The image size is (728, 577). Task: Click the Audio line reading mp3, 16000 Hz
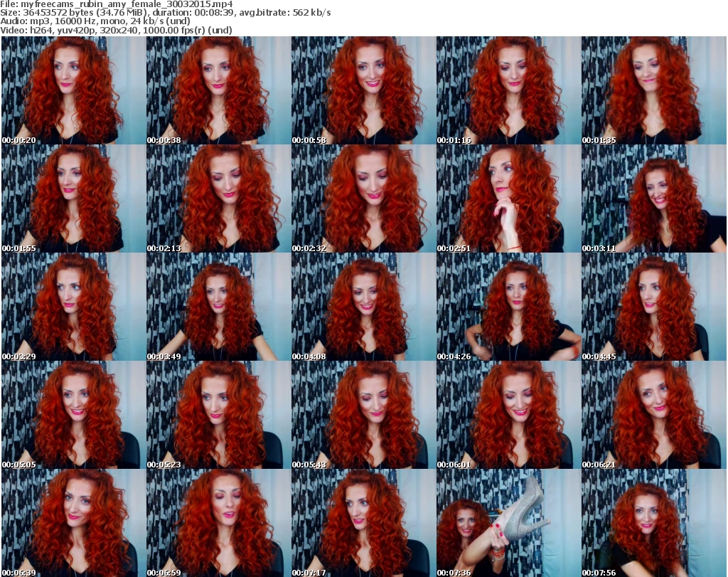pyautogui.click(x=95, y=21)
